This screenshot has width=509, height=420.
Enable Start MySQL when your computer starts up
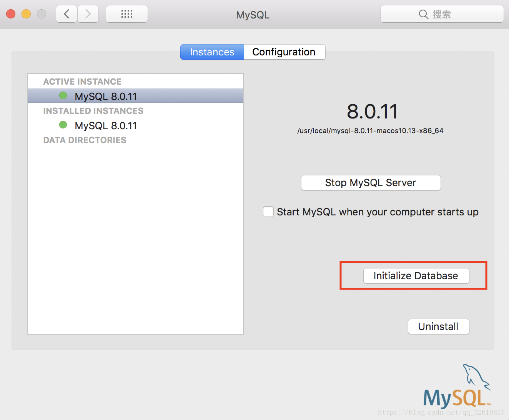(268, 212)
